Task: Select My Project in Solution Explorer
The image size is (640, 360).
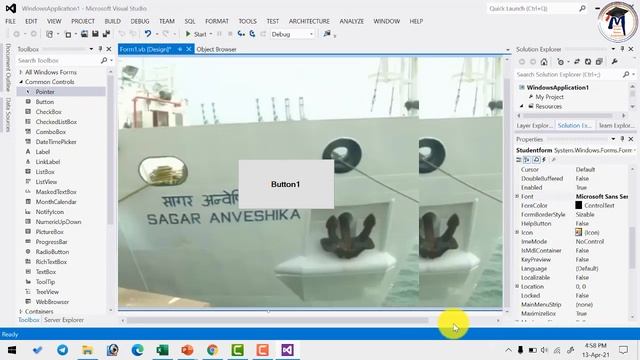Action: 549,97
